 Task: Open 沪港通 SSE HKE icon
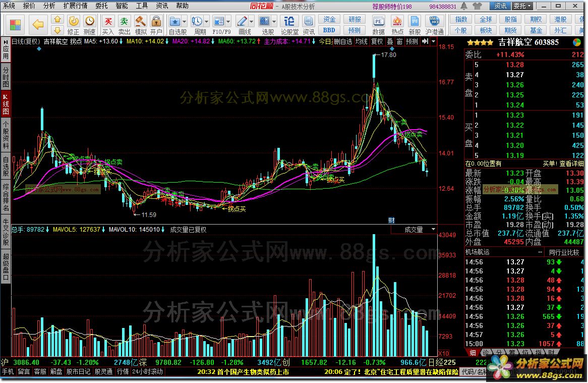pos(434,25)
